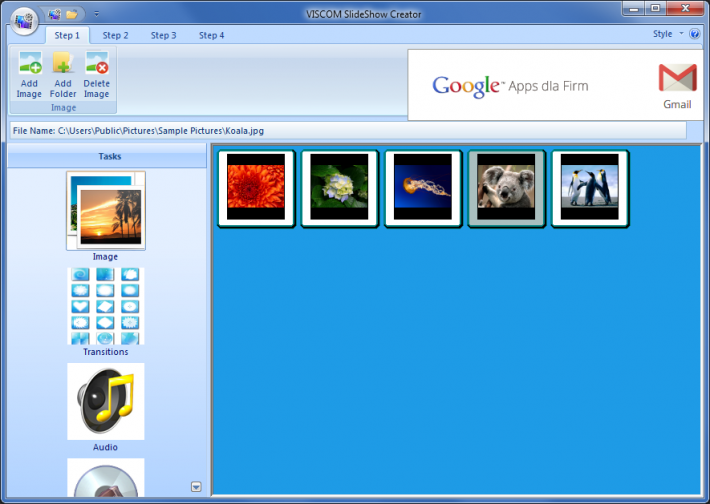This screenshot has height=504, width=710.
Task: Switch to the Step 4 tab
Action: click(x=211, y=35)
